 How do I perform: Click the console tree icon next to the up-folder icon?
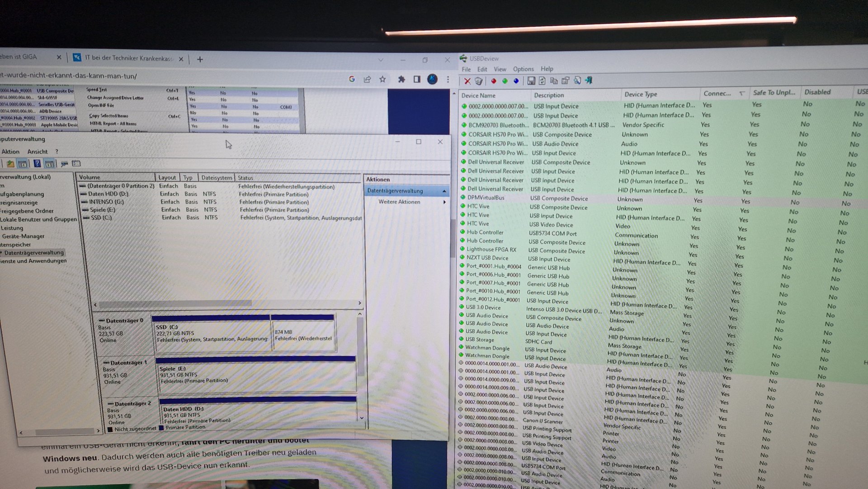tap(22, 163)
